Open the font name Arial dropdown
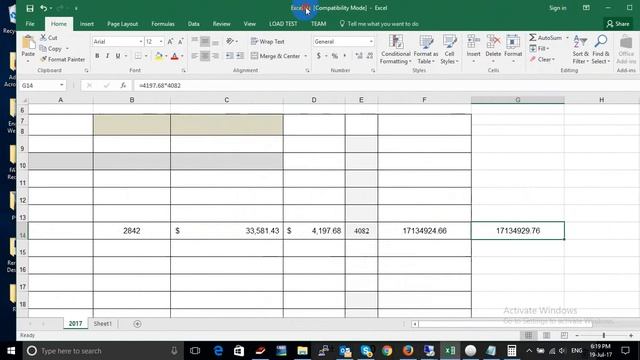 (141, 42)
